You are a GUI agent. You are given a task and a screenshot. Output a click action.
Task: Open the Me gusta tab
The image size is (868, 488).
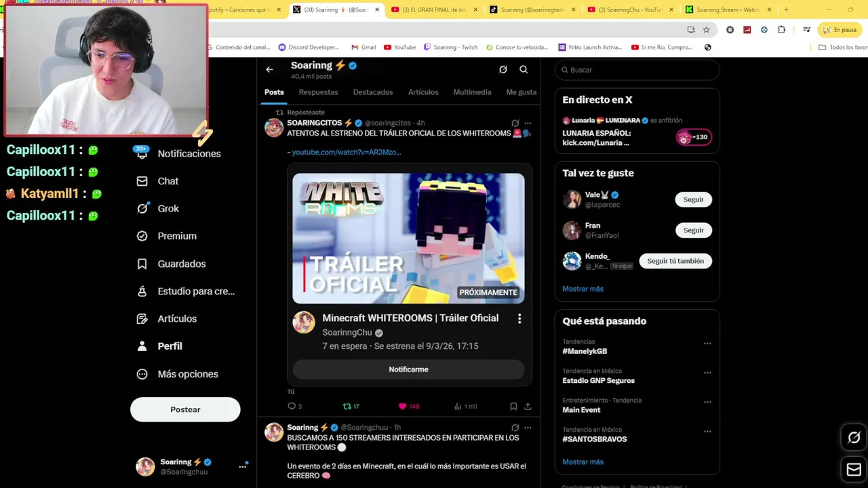point(521,92)
